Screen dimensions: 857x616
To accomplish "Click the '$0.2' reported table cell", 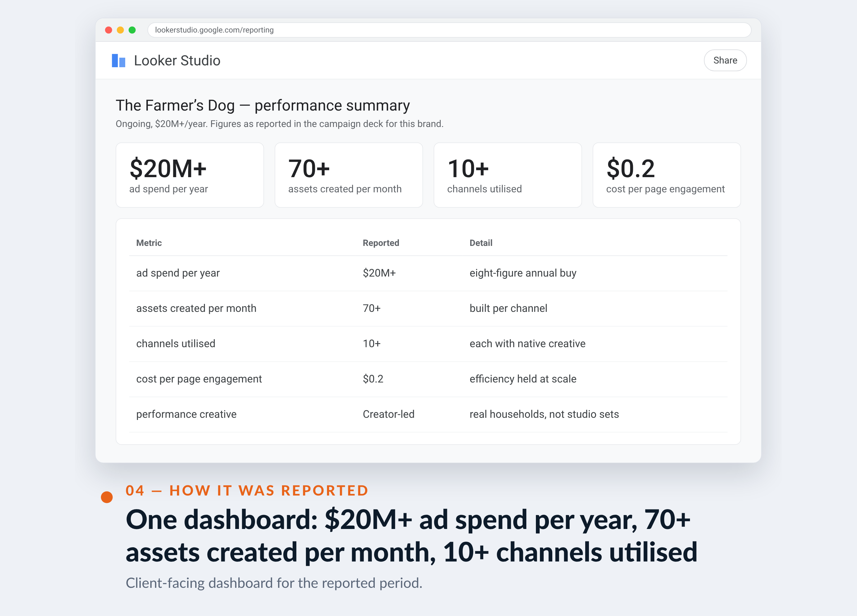I will point(373,379).
